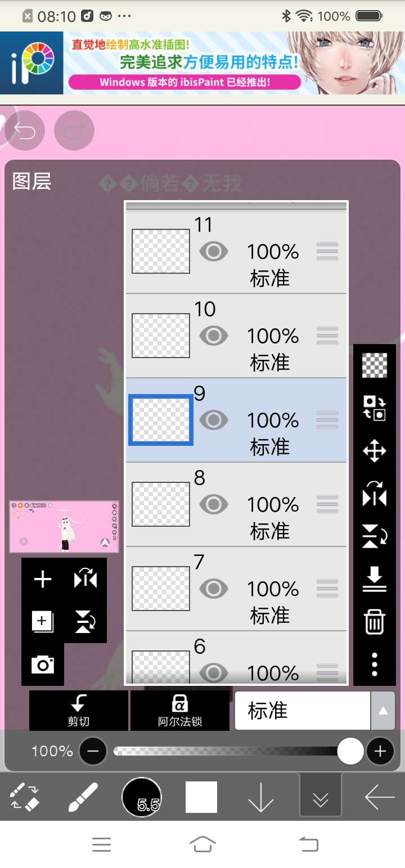The width and height of the screenshot is (405, 868).
Task: Switch brush and eraser tool
Action: pos(24,797)
